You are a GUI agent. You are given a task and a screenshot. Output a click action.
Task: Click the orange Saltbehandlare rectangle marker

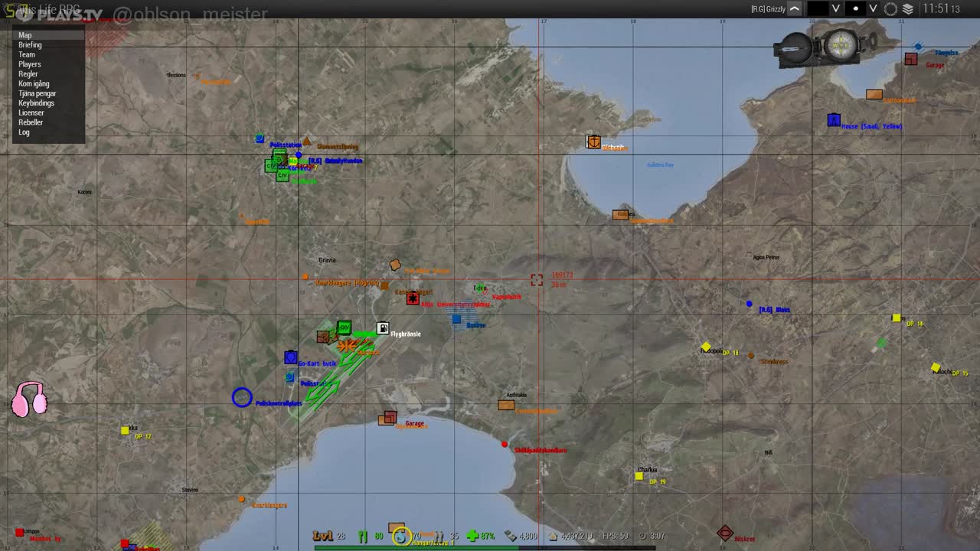click(874, 95)
